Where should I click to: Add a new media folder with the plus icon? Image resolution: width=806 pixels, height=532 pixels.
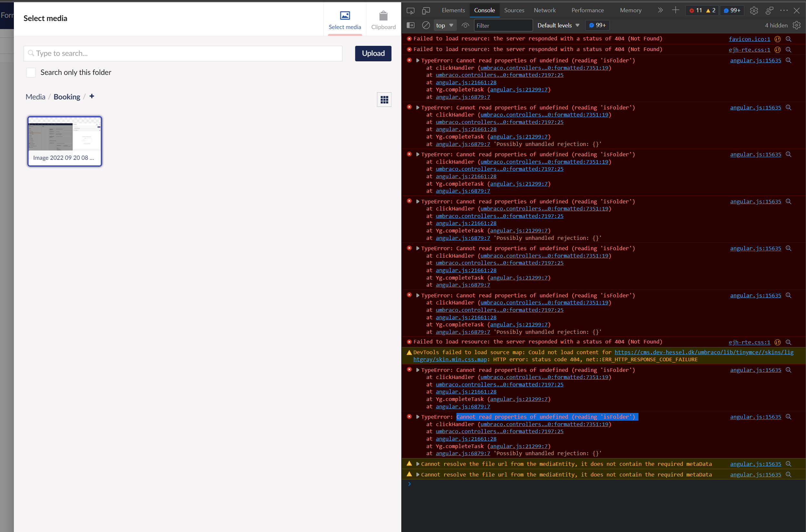(92, 96)
